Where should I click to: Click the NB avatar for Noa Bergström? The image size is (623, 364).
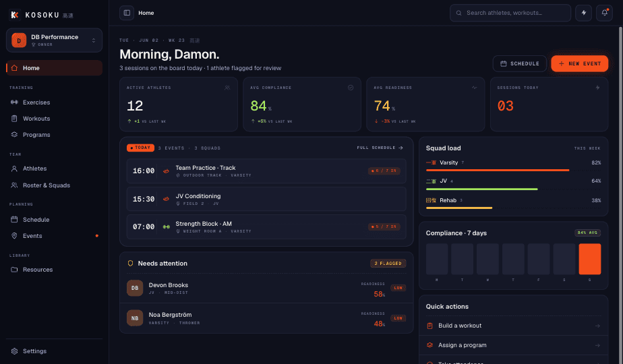coord(135,318)
